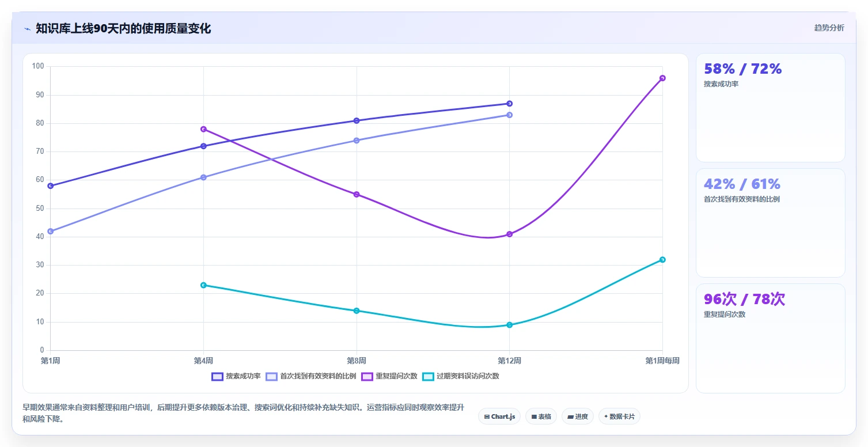Click the title 知识库上线90天内的使用质量变化
868x447 pixels.
coord(123,28)
